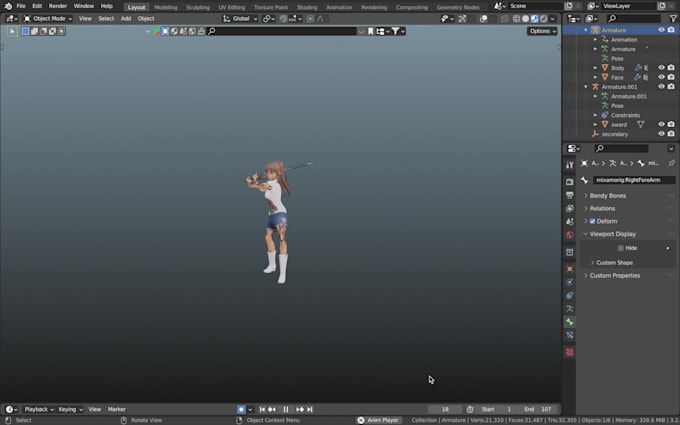Switch to rendered viewport shading
The image size is (680, 425).
tap(543, 19)
